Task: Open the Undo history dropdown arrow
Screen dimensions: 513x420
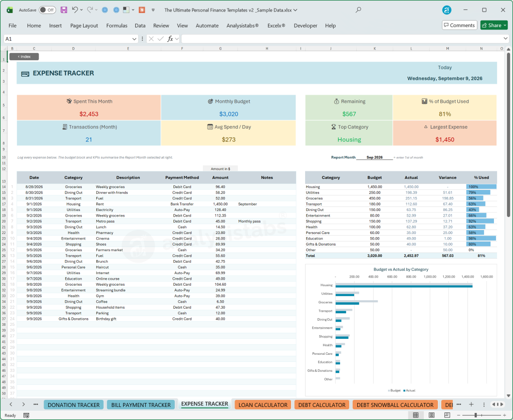Action: click(x=81, y=10)
